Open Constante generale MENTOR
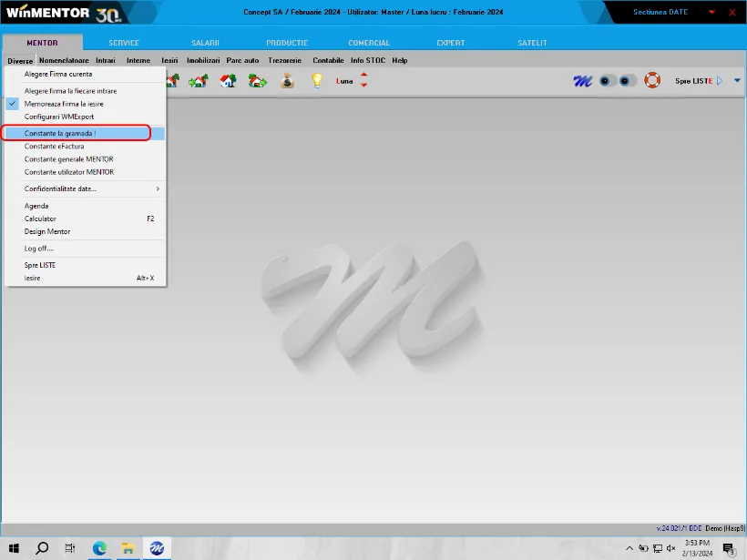 click(x=86, y=159)
